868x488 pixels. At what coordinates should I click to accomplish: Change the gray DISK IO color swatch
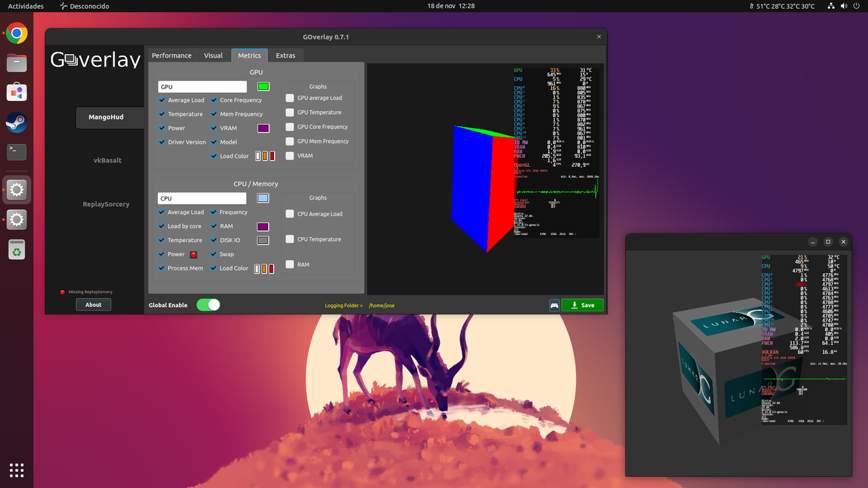click(x=263, y=240)
